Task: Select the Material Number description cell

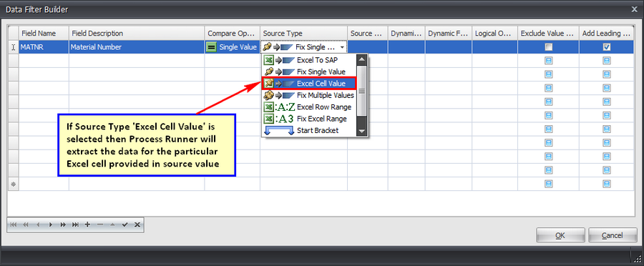Action: 137,47
